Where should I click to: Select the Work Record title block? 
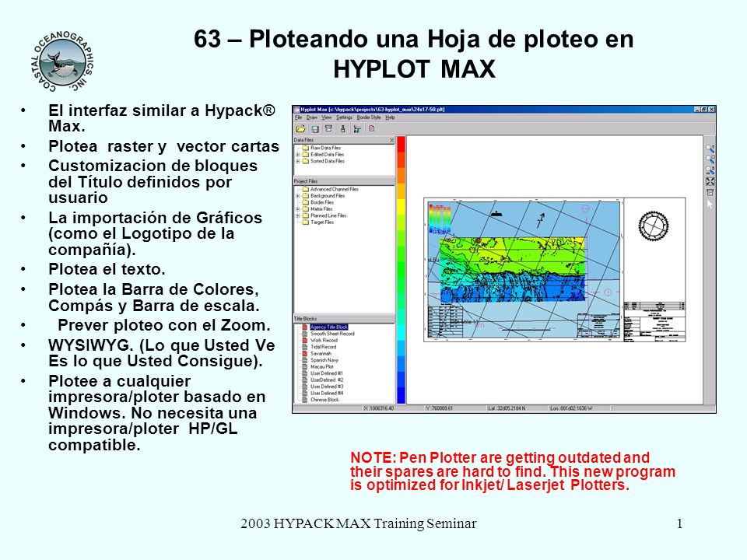click(x=324, y=341)
